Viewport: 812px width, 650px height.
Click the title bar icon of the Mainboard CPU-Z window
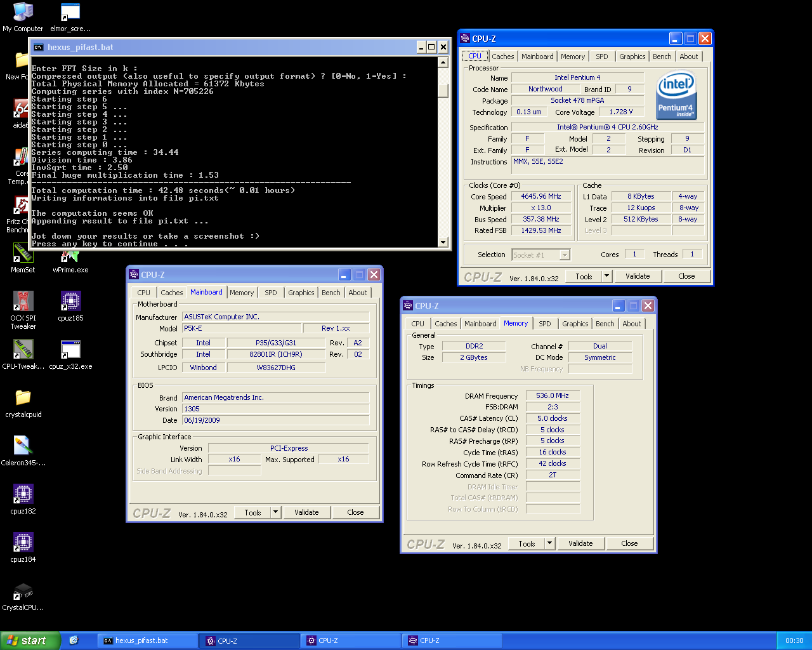pos(134,275)
